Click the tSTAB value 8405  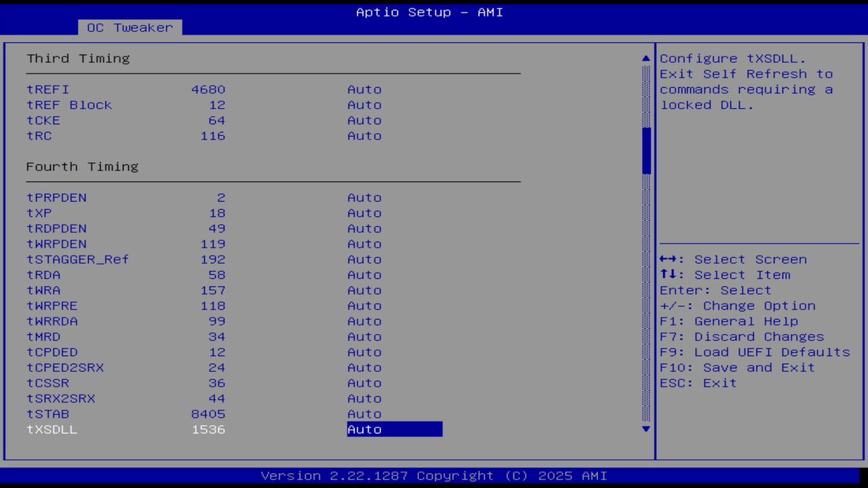coord(208,414)
